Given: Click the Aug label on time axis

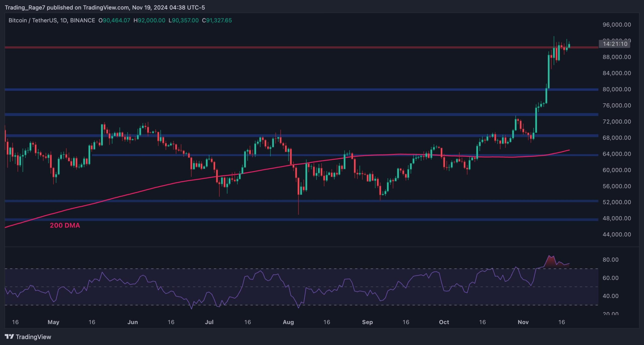Looking at the screenshot, I should [288, 322].
